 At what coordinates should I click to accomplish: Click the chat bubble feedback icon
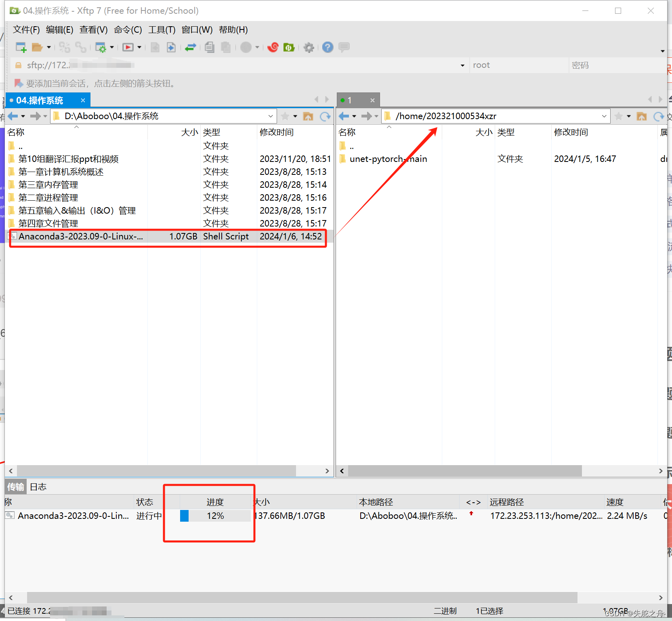click(x=344, y=47)
